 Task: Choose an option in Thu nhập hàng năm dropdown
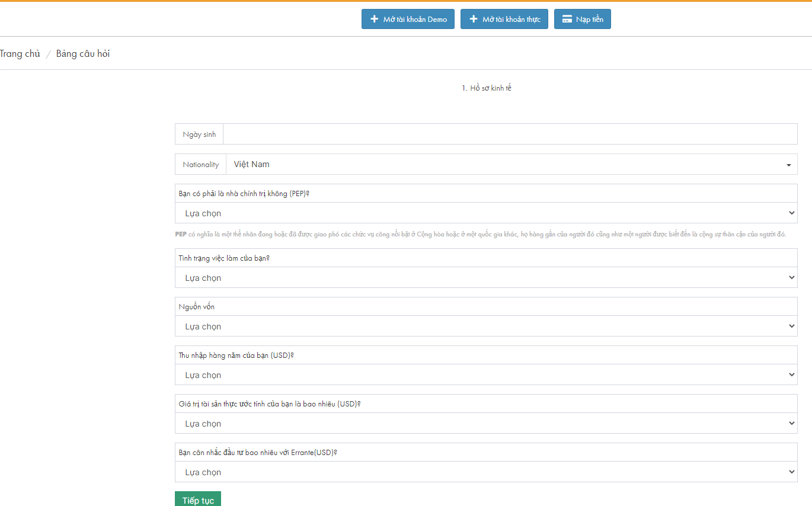(486, 374)
